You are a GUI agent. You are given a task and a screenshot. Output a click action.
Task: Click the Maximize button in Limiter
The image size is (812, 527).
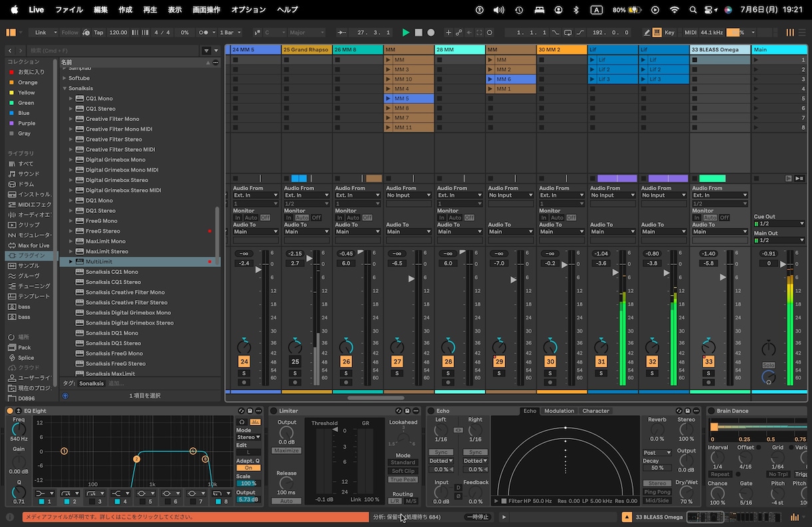pyautogui.click(x=286, y=450)
